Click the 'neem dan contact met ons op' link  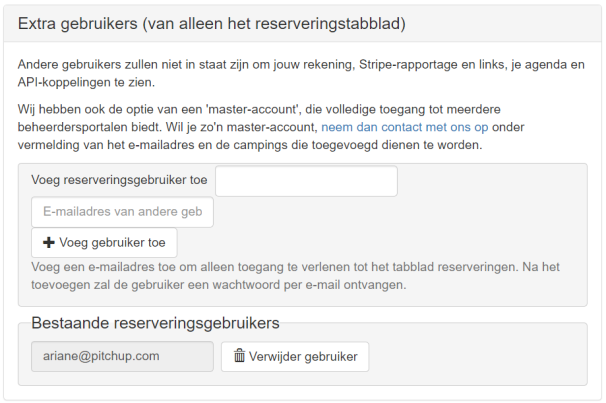click(404, 127)
